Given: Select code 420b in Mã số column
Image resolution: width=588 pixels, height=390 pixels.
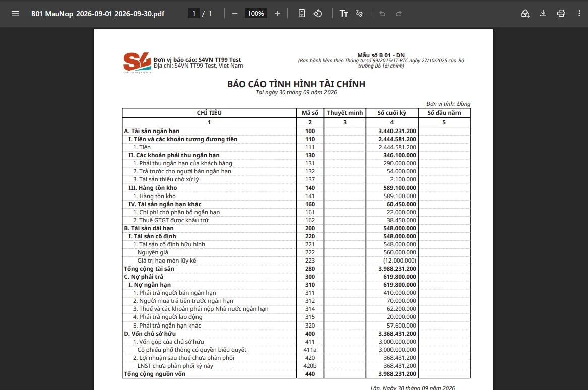Looking at the screenshot, I should click(310, 366).
